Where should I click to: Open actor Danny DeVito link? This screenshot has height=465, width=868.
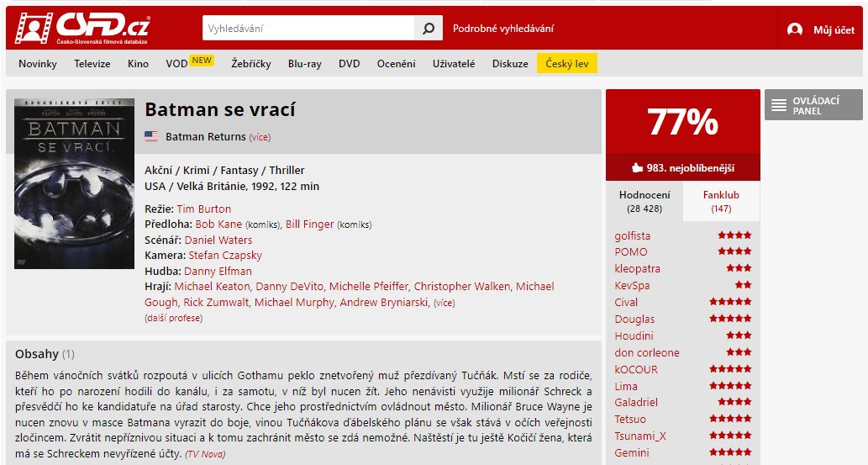point(289,287)
